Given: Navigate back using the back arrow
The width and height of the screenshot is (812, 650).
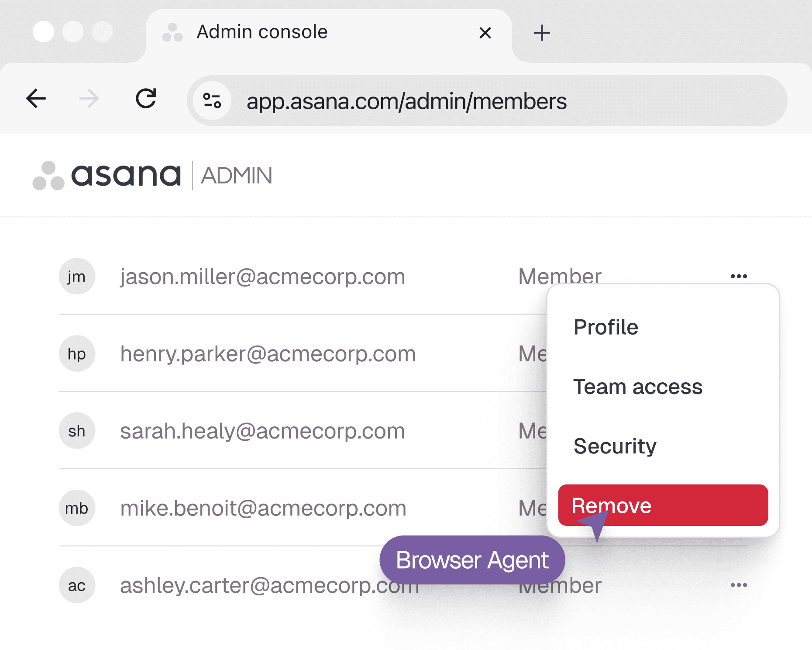Looking at the screenshot, I should click(x=36, y=100).
